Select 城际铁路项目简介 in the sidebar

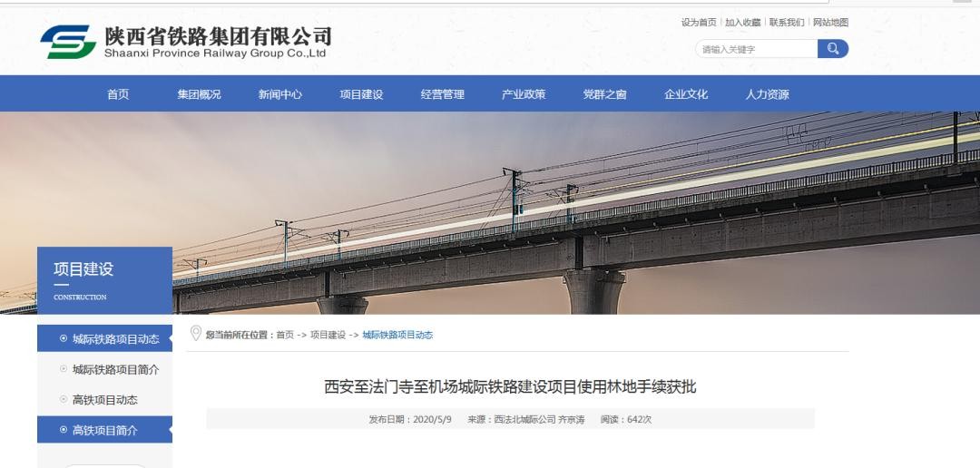(x=105, y=369)
